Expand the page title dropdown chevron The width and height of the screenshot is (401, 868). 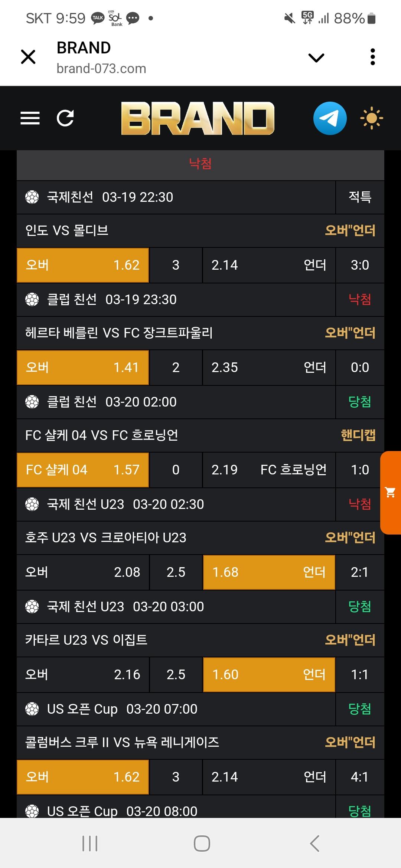tap(316, 57)
